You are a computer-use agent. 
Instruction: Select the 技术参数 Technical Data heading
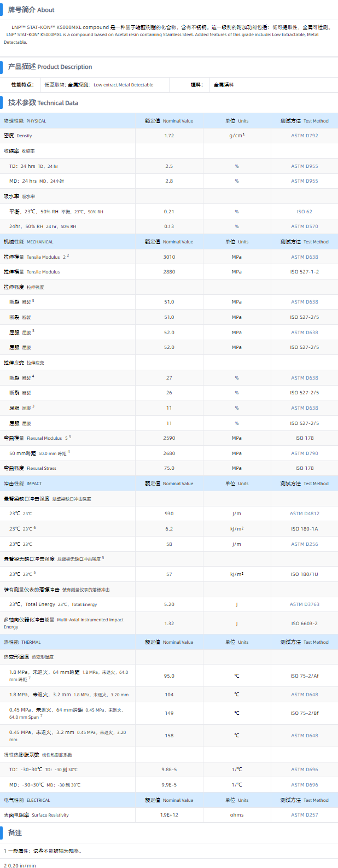tap(43, 103)
